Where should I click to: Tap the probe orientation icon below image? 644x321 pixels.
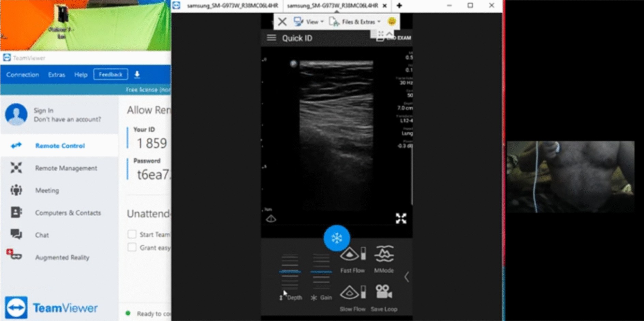271,219
